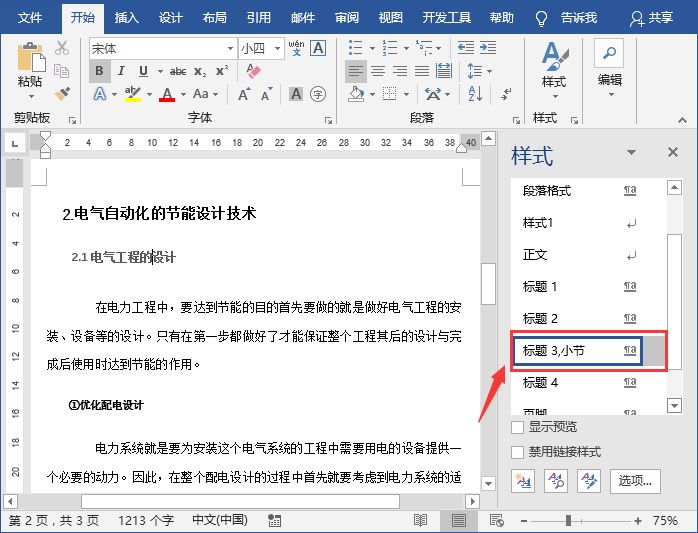Toggle Italic formatting
The width and height of the screenshot is (698, 533).
click(121, 71)
